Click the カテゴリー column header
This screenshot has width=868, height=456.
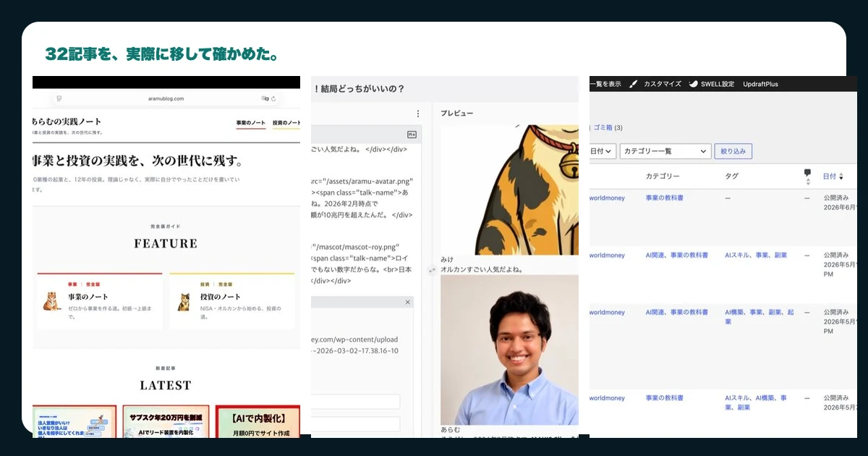tap(663, 177)
